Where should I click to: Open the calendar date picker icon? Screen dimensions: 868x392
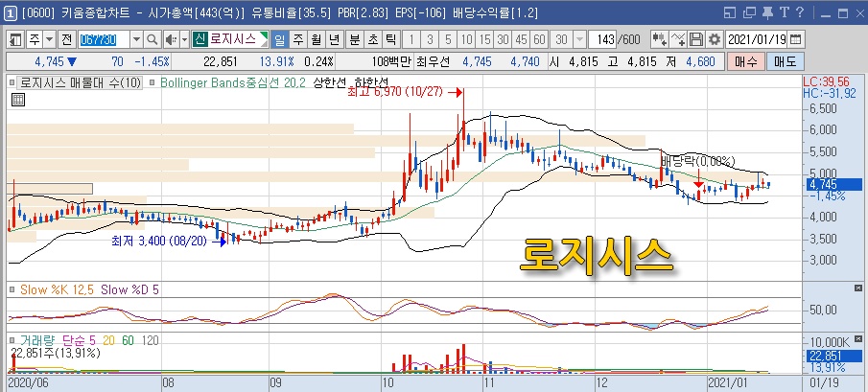795,39
